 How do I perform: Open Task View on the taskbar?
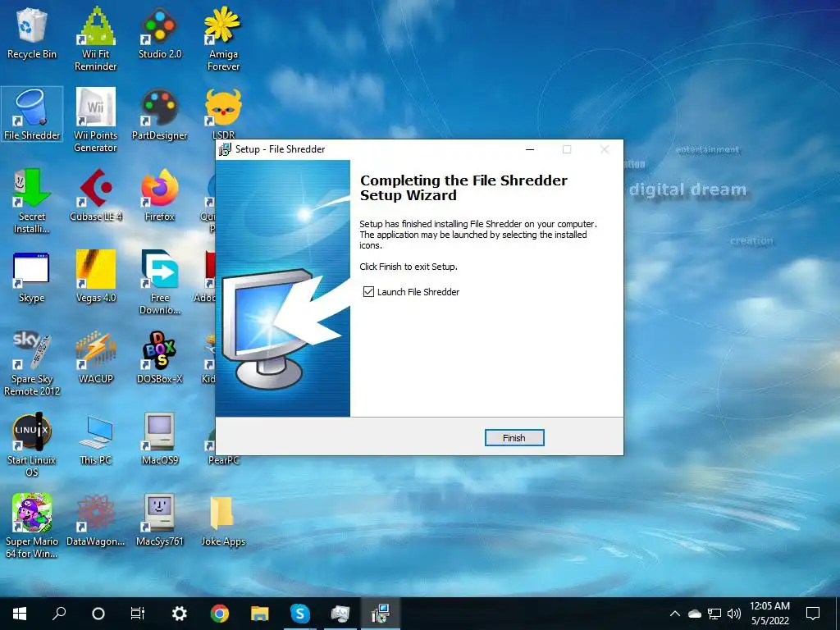point(138,614)
